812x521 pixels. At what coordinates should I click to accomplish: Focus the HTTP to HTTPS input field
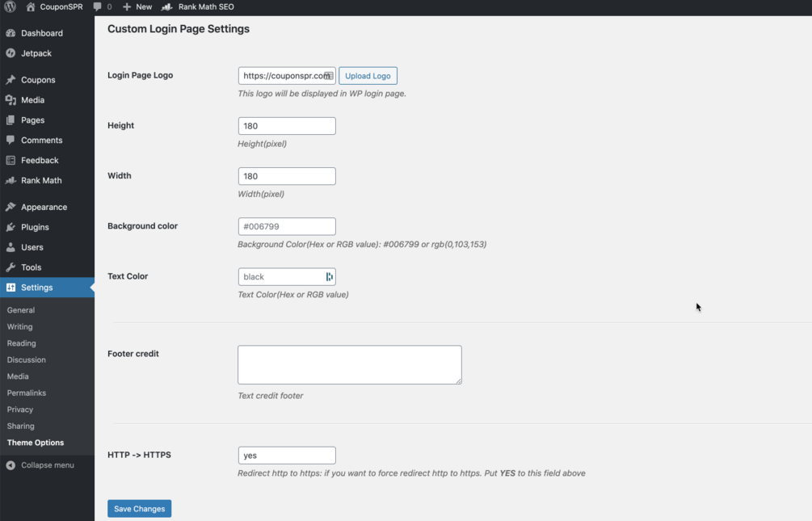[x=286, y=456]
